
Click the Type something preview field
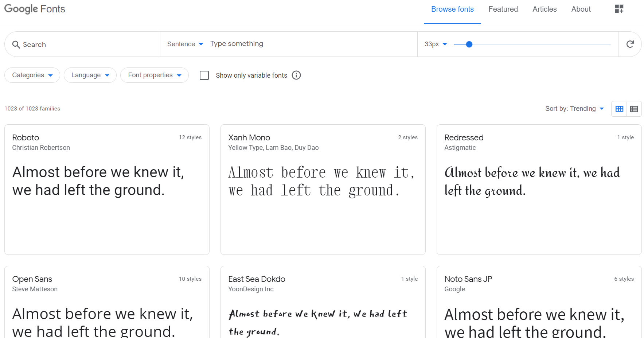(312, 44)
